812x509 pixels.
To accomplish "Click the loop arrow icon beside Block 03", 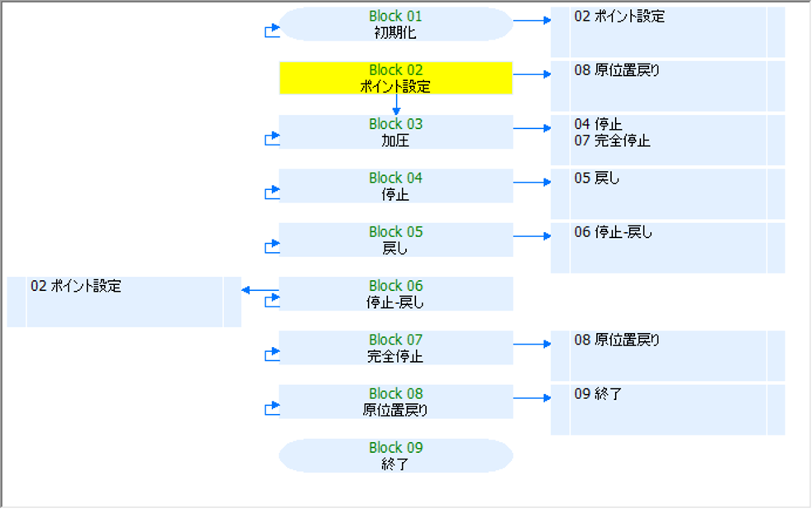I will coord(272,139).
